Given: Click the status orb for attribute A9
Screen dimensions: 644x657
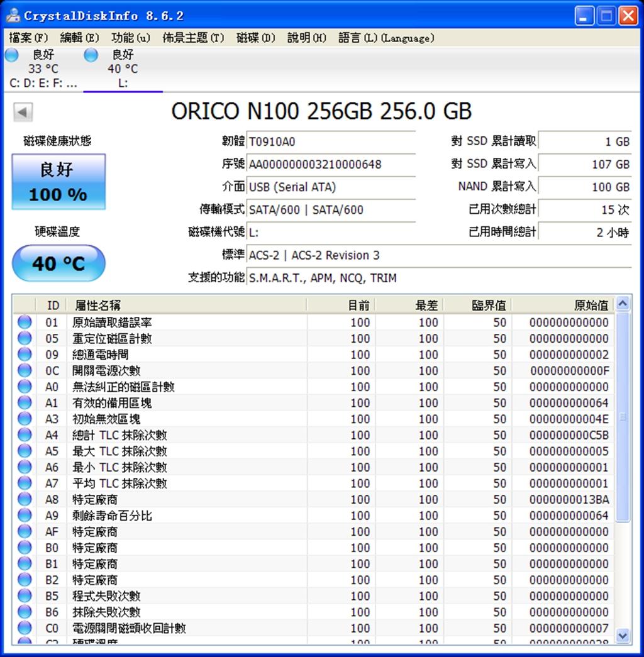Looking at the screenshot, I should click(25, 516).
